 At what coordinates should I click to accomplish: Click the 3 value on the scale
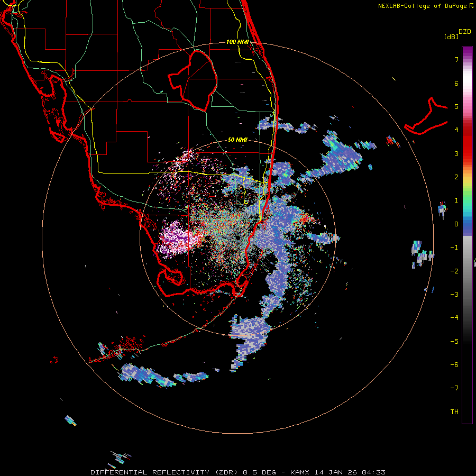pos(456,153)
